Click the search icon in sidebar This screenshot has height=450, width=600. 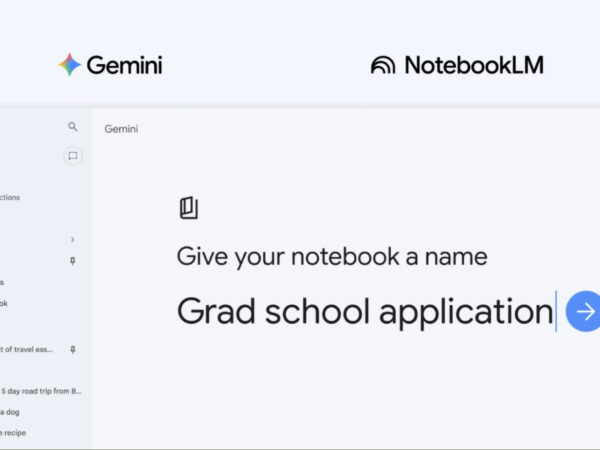72,127
